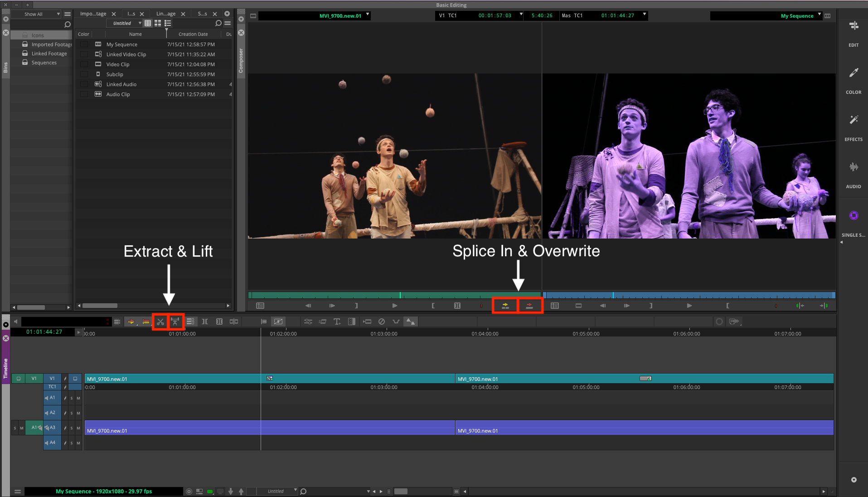Play the source monitor clip

(394, 306)
